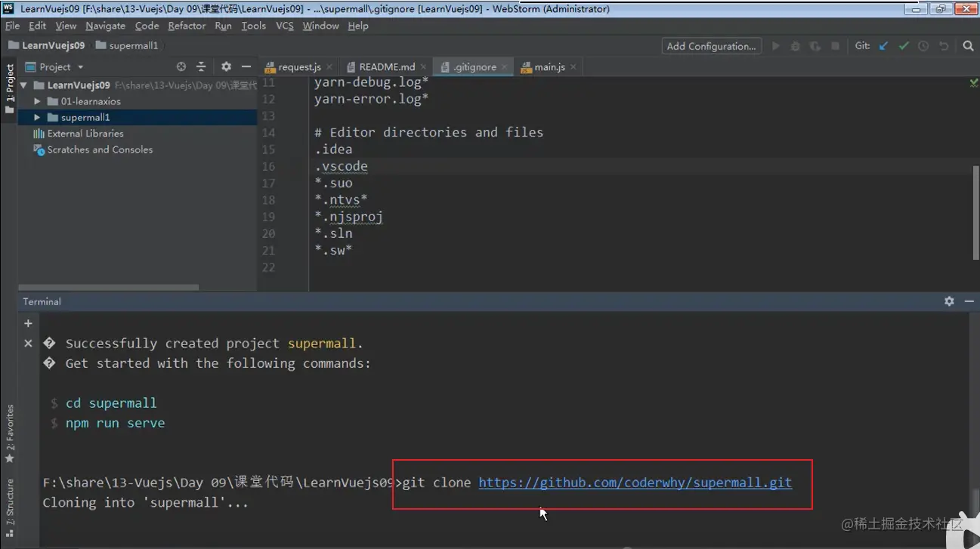The width and height of the screenshot is (980, 549).
Task: Open the Refactor menu
Action: pyautogui.click(x=187, y=26)
